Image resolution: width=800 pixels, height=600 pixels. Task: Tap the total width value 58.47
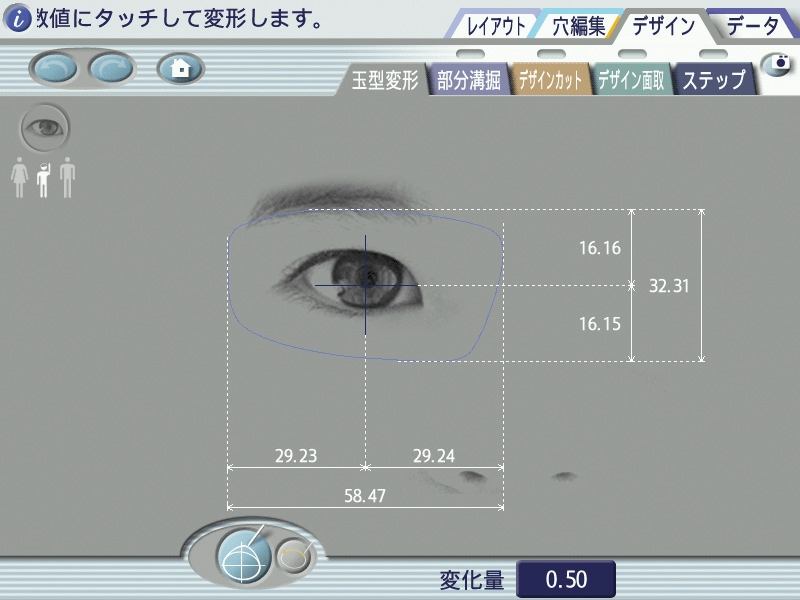[x=365, y=495]
